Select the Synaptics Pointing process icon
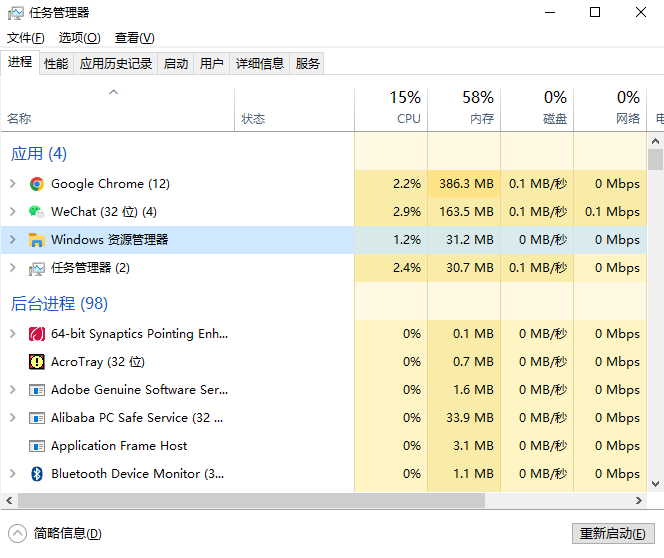The image size is (664, 558). (x=37, y=334)
